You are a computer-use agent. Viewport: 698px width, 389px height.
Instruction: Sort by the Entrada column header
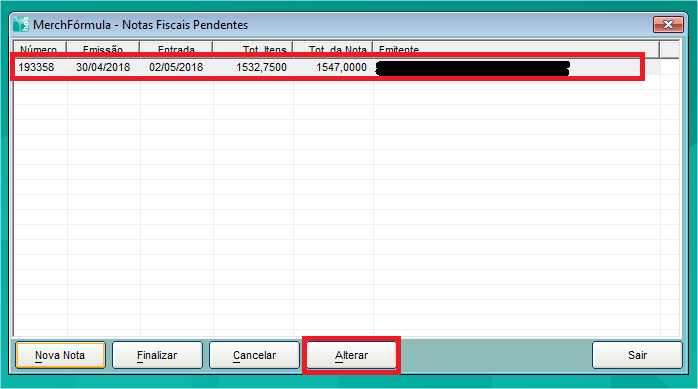(x=176, y=49)
